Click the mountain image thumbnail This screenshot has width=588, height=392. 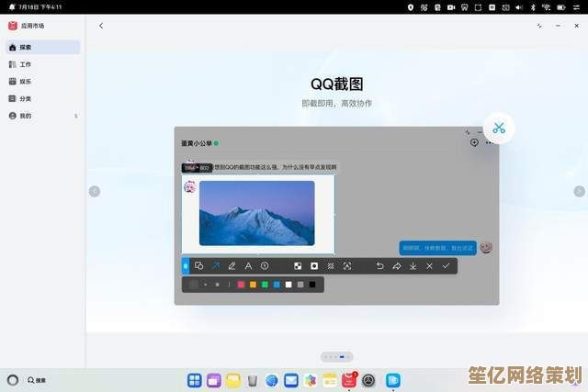257,213
